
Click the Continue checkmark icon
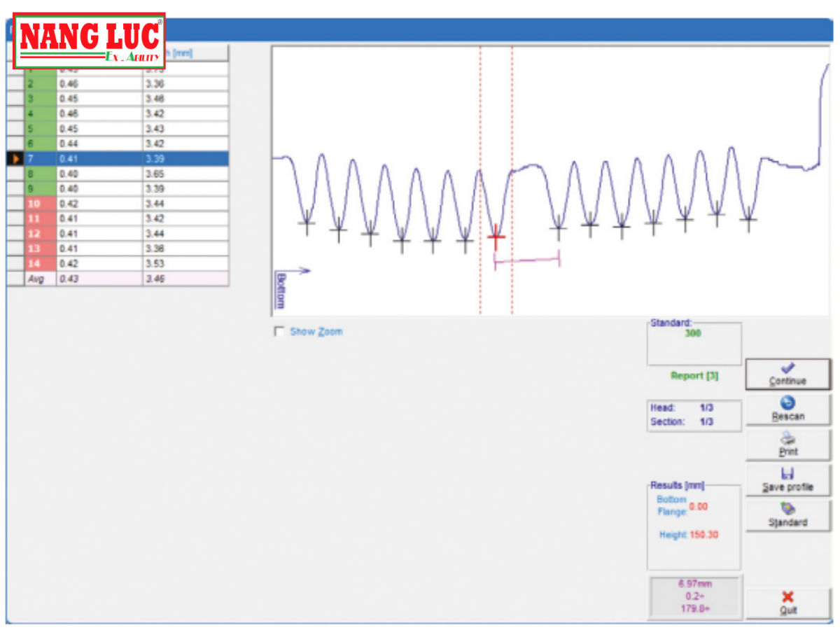[x=787, y=367]
